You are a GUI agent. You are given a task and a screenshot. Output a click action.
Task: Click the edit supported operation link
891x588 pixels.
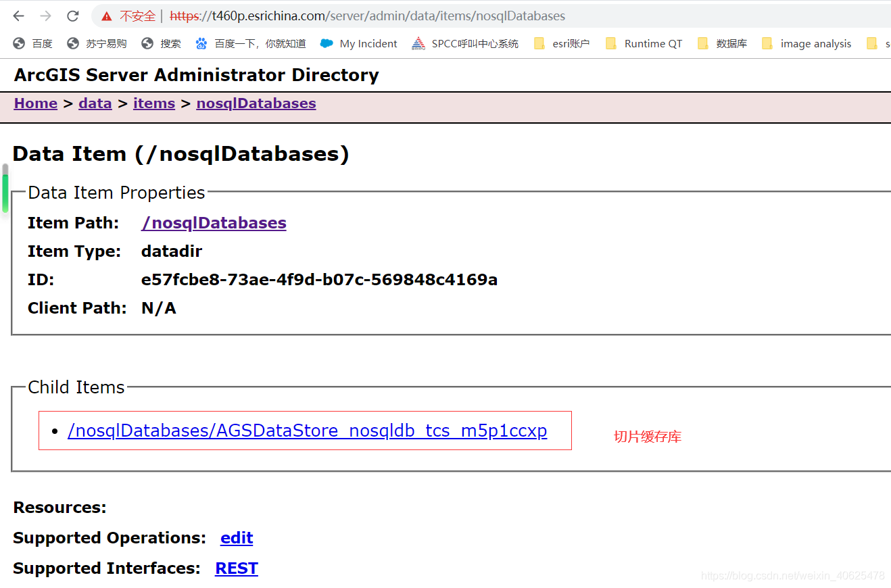click(x=236, y=537)
